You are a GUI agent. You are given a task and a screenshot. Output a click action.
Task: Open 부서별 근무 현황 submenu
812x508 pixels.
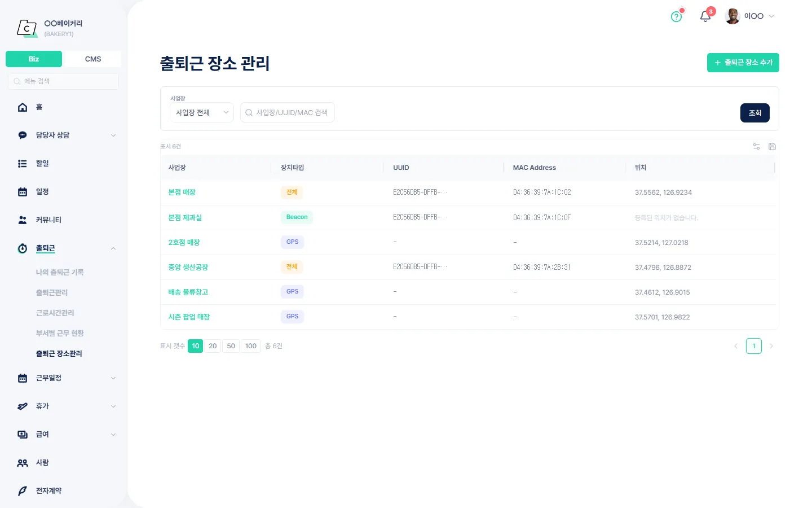60,333
